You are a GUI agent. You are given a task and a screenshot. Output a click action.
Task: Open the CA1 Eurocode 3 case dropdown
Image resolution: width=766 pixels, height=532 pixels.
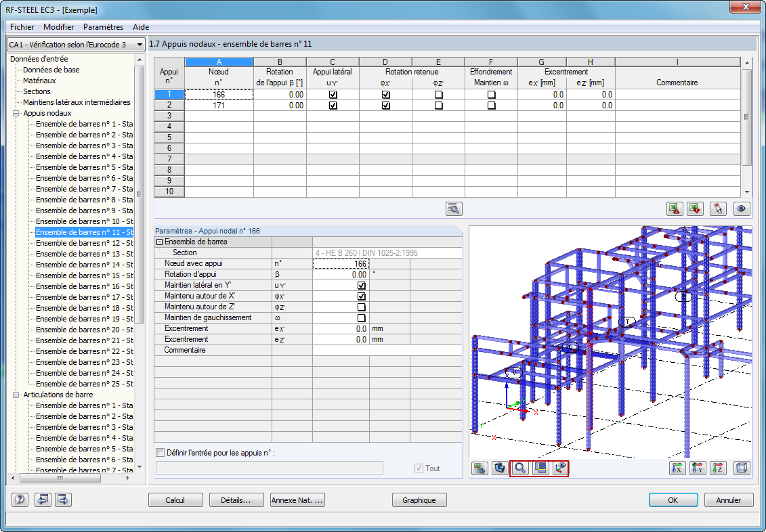(x=140, y=45)
